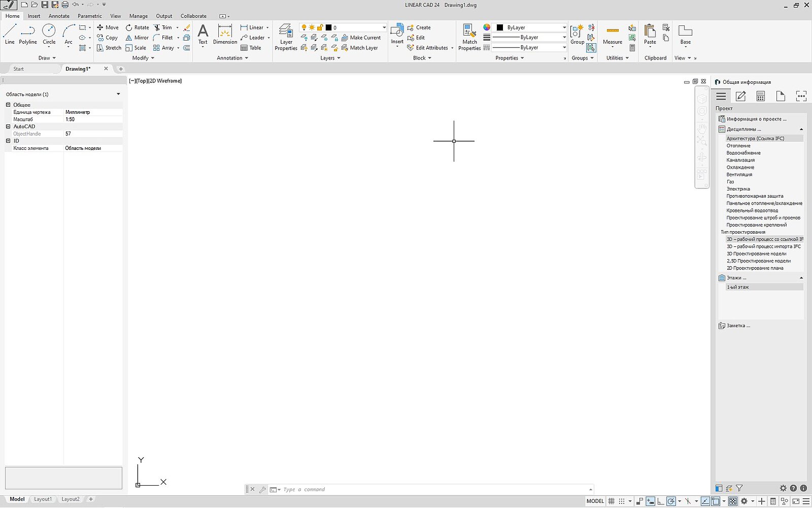Viewport: 812px width, 508px height.
Task: Choose the Dimension annotation tool
Action: tap(225, 34)
